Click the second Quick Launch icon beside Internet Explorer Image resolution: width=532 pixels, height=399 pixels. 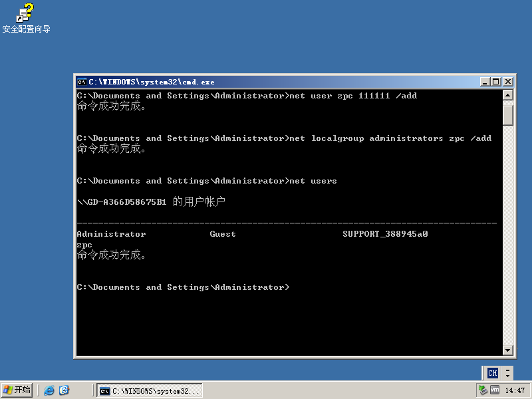click(x=64, y=390)
